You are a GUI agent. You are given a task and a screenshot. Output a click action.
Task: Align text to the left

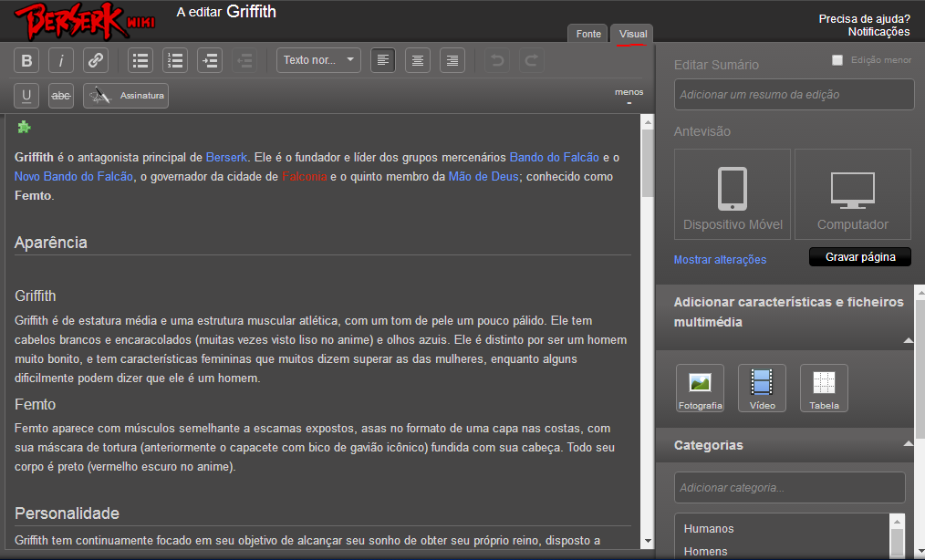tap(383, 60)
